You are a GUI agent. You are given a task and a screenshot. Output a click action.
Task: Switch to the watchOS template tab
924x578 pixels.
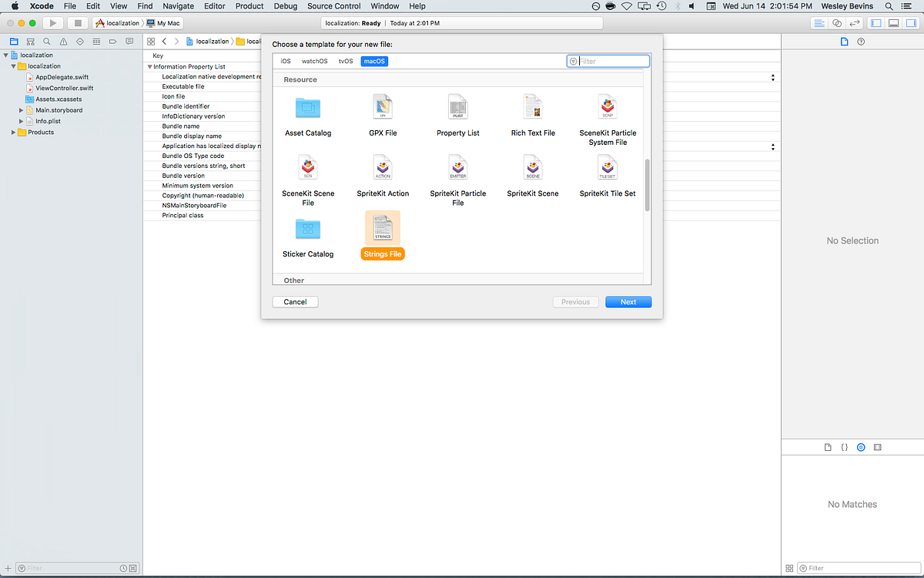click(x=314, y=60)
